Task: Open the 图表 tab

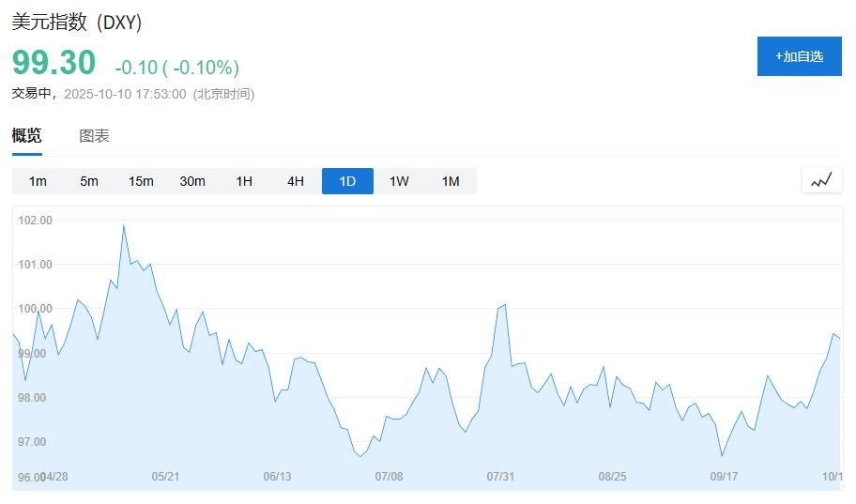Action: (x=94, y=136)
